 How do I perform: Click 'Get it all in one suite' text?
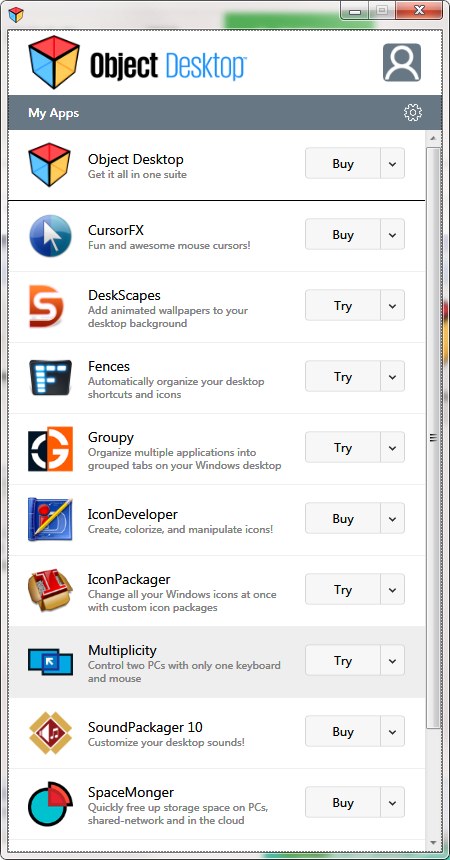click(137, 174)
